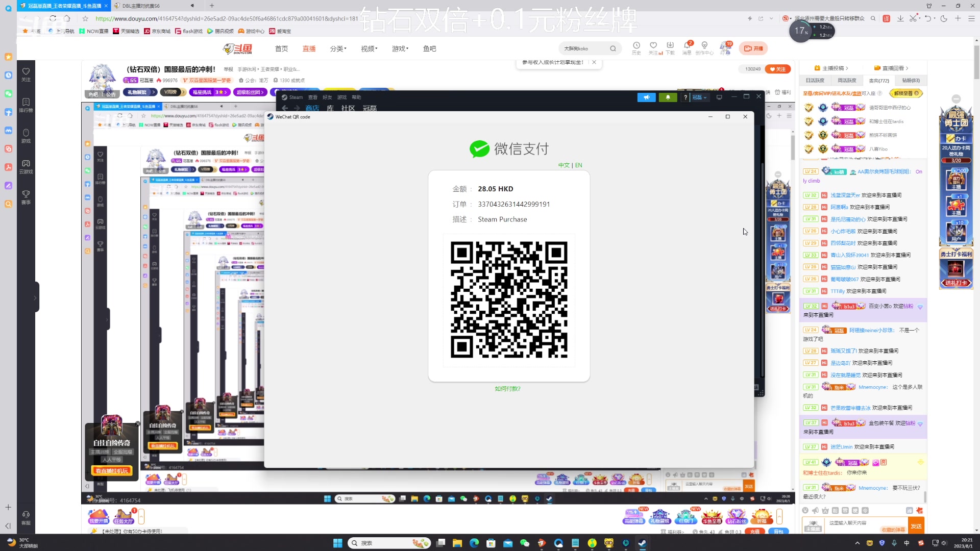Open Steam account 冠磊 dropdown

pyautogui.click(x=699, y=97)
